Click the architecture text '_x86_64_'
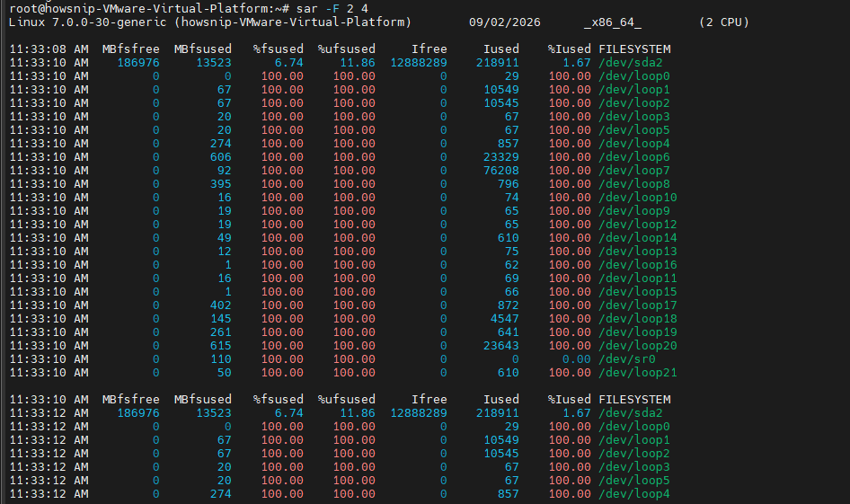 [x=613, y=22]
